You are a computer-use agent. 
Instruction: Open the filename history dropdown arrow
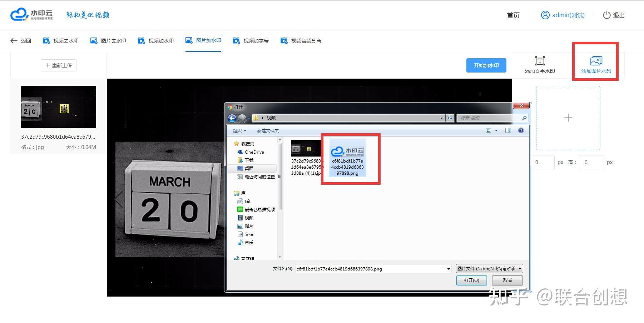point(449,269)
